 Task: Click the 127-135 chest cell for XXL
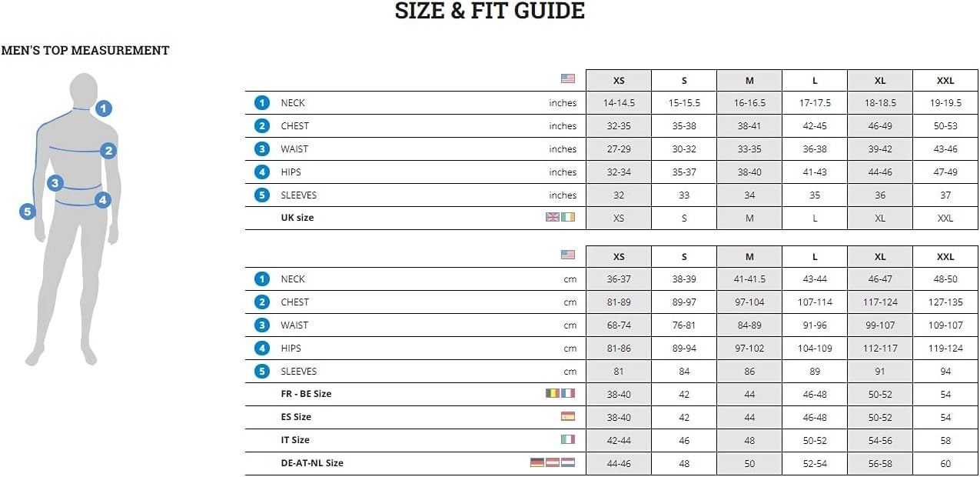coord(945,302)
